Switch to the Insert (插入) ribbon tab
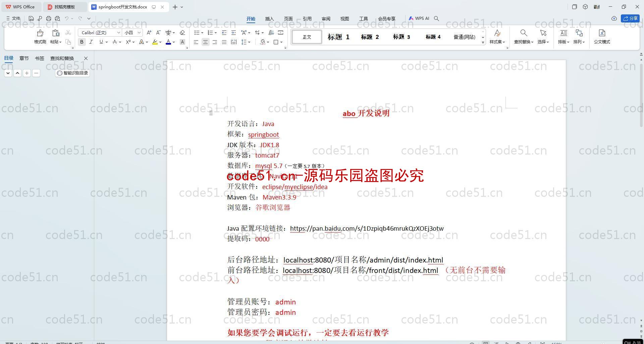 point(270,19)
